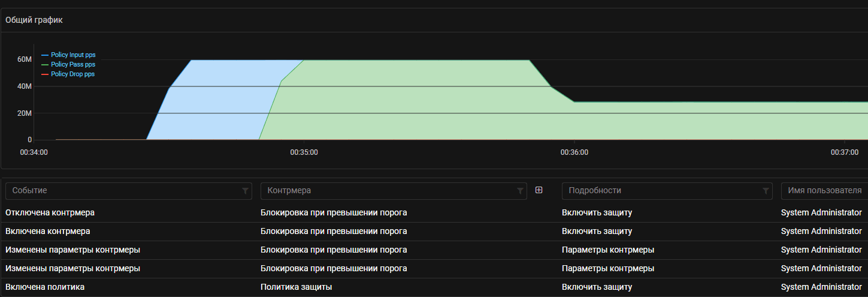Open the filter icon in the Контрмера field

click(520, 191)
